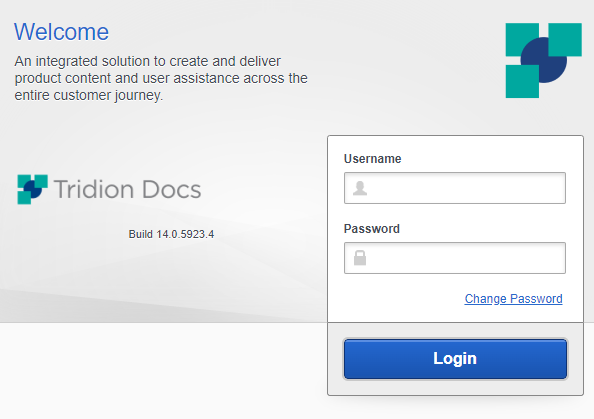594x419 pixels.
Task: Click the large teal logo at top right
Action: point(544,60)
